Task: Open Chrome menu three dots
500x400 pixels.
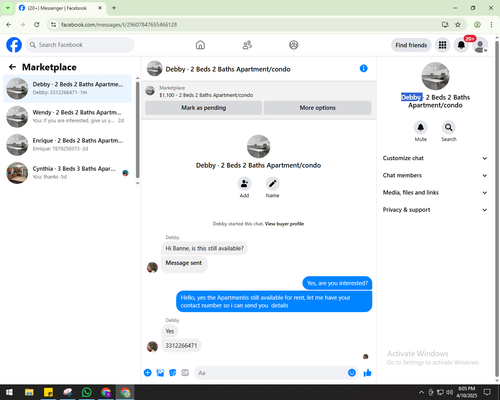Action: click(x=491, y=24)
